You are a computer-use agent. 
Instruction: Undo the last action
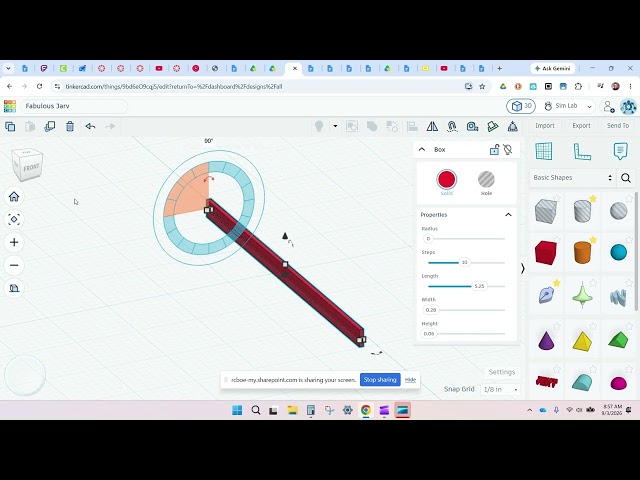(x=90, y=127)
